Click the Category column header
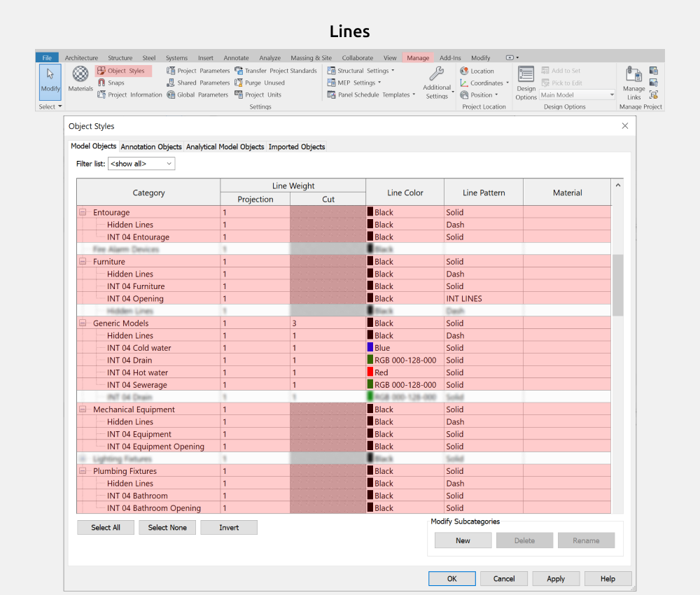Image resolution: width=700 pixels, height=595 pixels. point(148,192)
